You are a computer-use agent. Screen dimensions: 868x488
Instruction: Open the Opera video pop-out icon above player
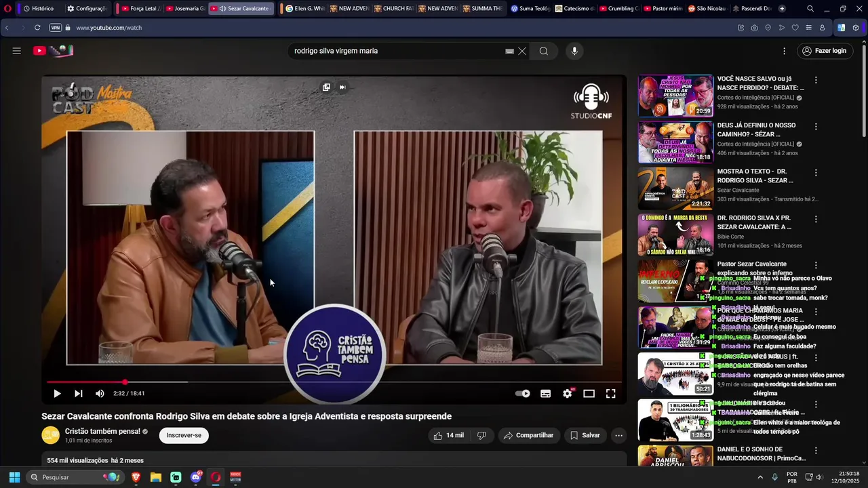[326, 87]
